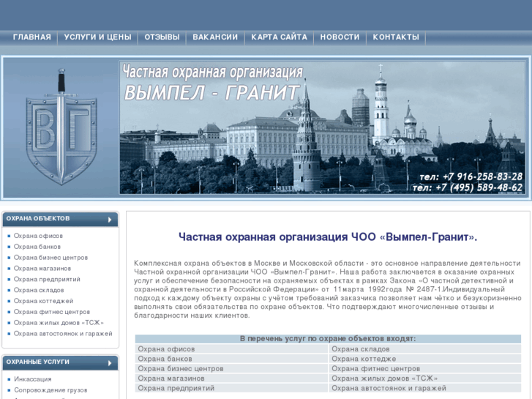The image size is (532, 399).
Task: Open sidebar link Охрана коттеджей
Action: [x=43, y=301]
